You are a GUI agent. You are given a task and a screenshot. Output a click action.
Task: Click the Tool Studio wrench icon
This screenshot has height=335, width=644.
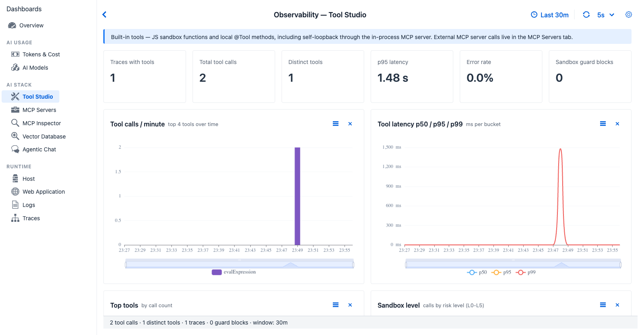pyautogui.click(x=15, y=97)
